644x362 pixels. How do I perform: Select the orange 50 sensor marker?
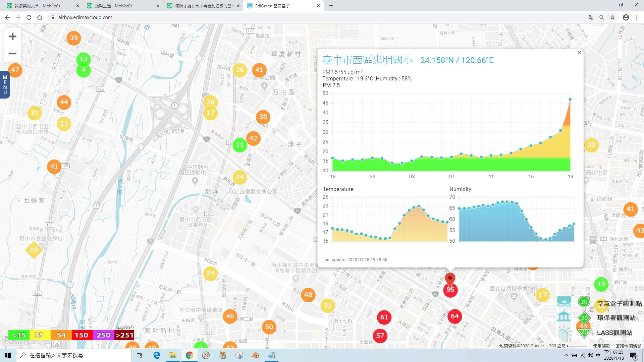point(269,327)
